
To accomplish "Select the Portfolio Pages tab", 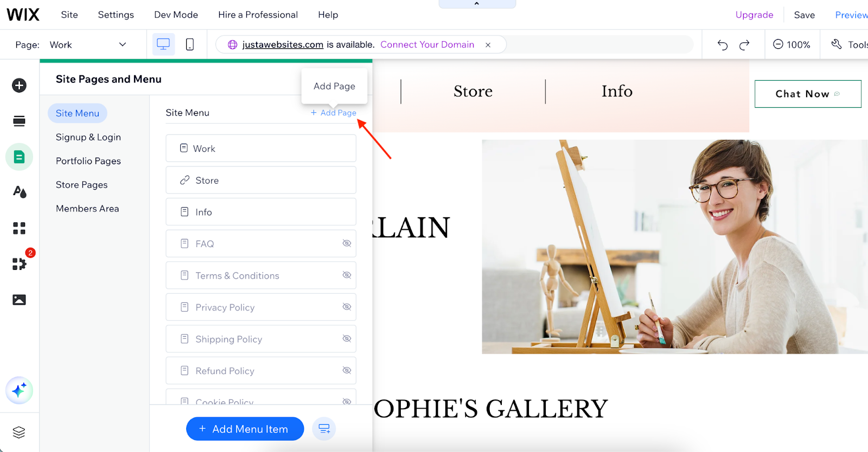I will pyautogui.click(x=88, y=161).
